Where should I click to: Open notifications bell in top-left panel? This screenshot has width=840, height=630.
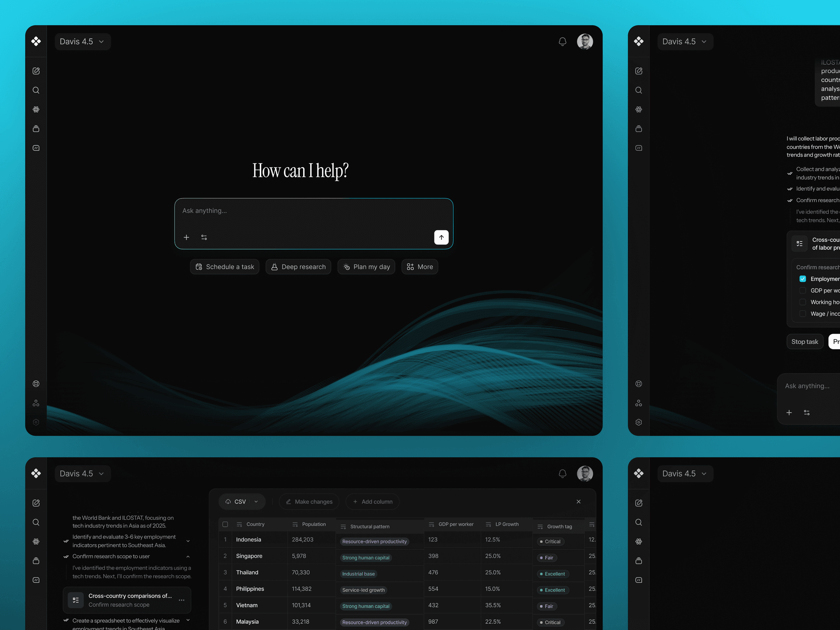click(563, 42)
